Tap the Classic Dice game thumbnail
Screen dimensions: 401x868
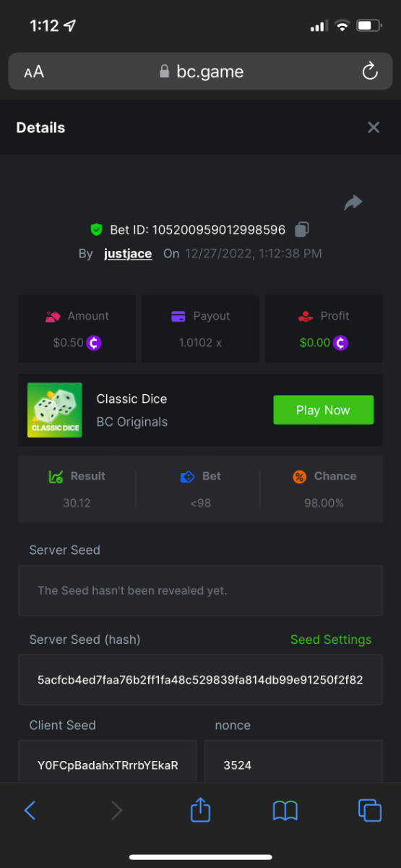click(x=55, y=410)
